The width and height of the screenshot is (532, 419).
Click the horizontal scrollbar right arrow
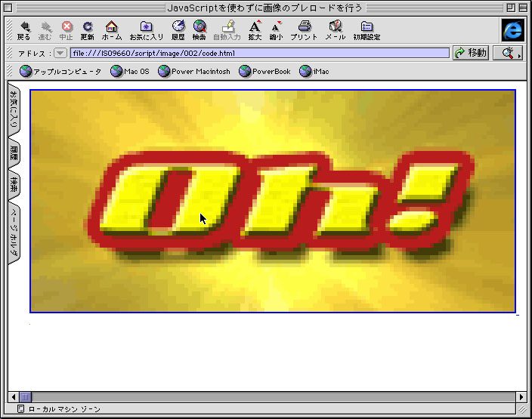tap(521, 396)
